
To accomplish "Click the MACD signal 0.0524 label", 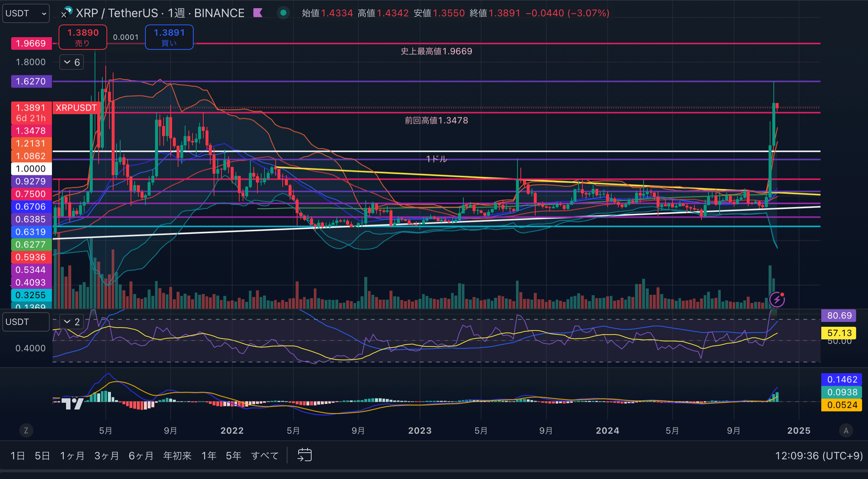I will click(x=842, y=405).
